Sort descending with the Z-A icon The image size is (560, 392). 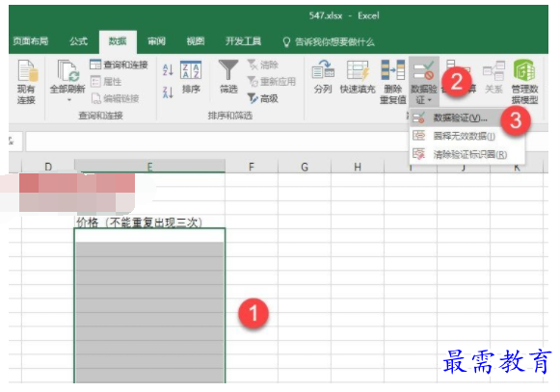point(168,92)
